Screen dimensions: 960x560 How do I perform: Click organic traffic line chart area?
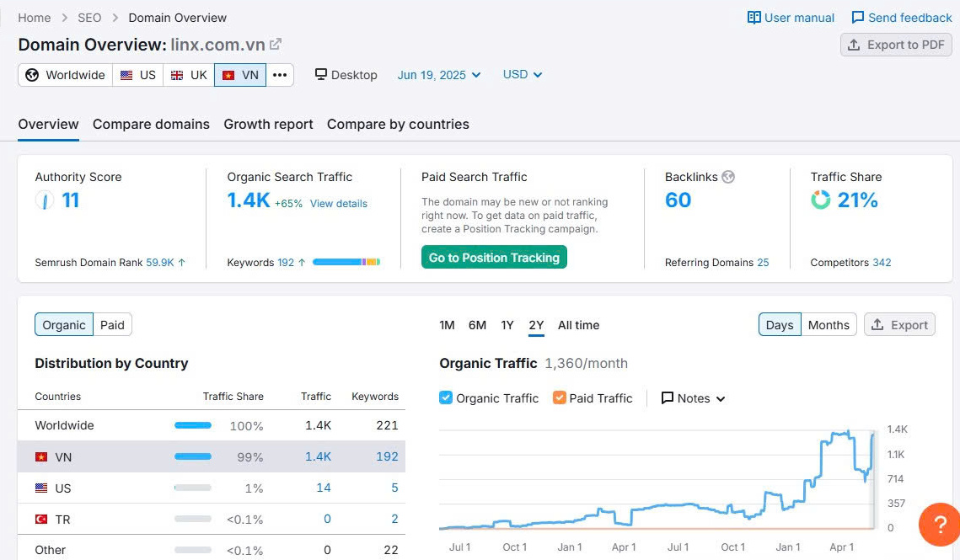[657, 478]
